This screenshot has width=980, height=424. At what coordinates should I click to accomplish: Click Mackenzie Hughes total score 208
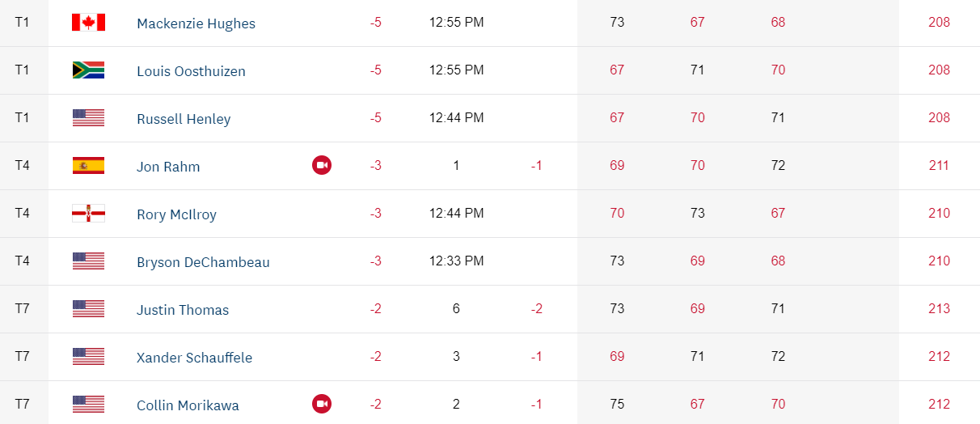[x=939, y=23]
